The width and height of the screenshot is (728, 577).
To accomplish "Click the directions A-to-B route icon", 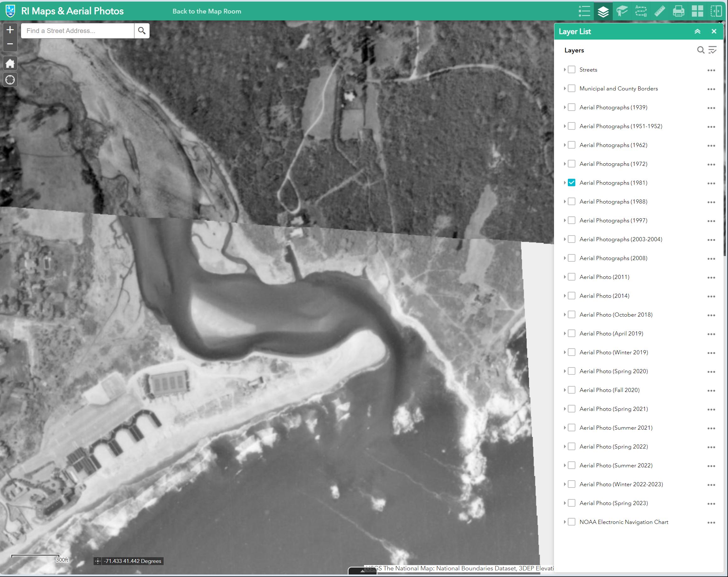I will (641, 11).
